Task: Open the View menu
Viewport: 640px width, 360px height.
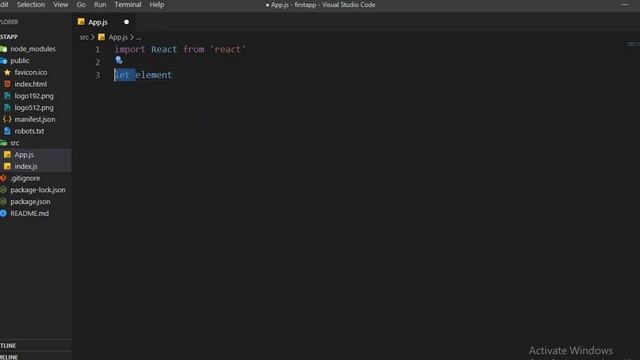Action: (x=61, y=5)
